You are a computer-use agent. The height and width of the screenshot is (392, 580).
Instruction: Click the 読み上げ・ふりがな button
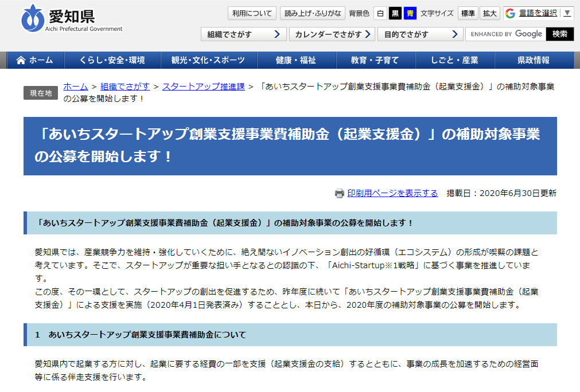tap(313, 13)
